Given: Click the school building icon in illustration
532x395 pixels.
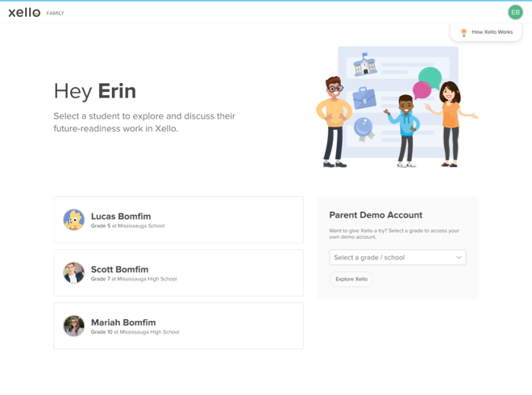Looking at the screenshot, I should point(364,64).
